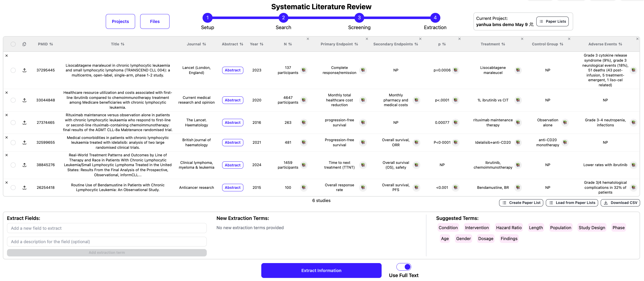Go to step 3 Screening
Screen dimensions: 644x281
[x=359, y=18]
